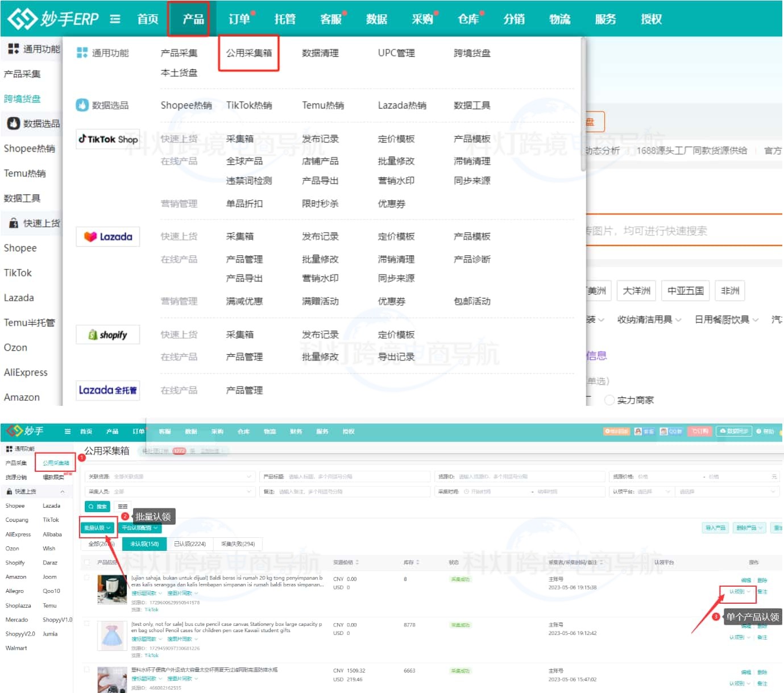Click the 产品标题 input field
The height and width of the screenshot is (693, 784).
coord(358,476)
